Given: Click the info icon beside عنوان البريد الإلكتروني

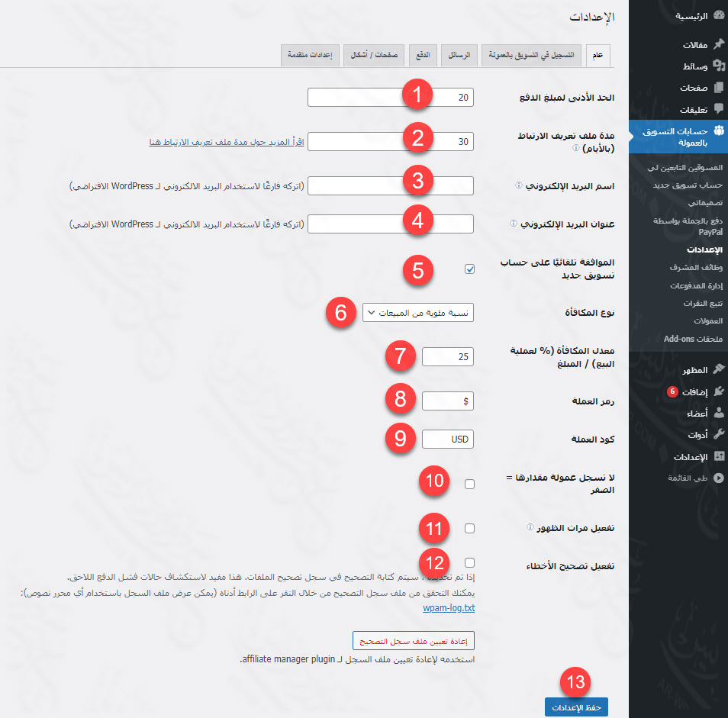Looking at the screenshot, I should pos(513,224).
